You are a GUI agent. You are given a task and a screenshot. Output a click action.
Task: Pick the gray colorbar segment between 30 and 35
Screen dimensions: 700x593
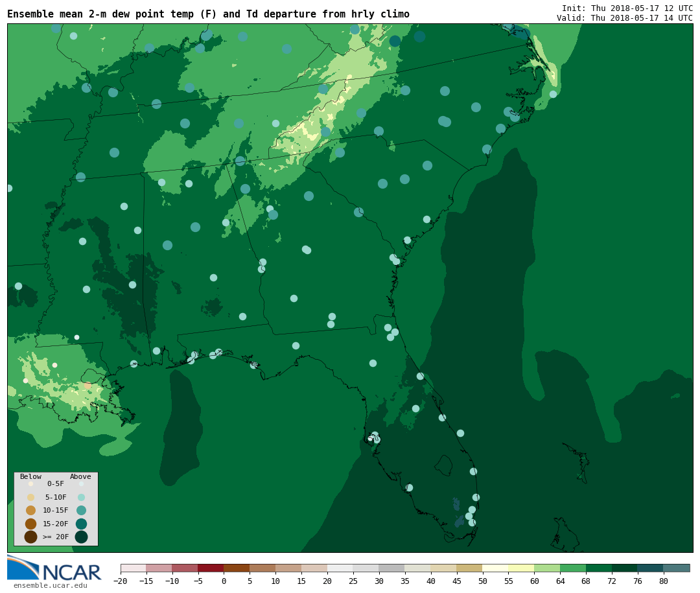point(392,568)
